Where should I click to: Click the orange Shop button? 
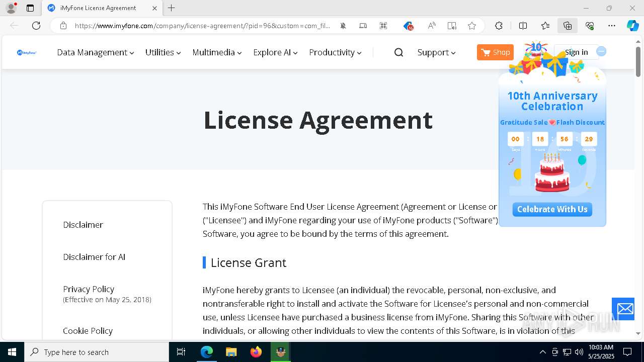pyautogui.click(x=495, y=52)
